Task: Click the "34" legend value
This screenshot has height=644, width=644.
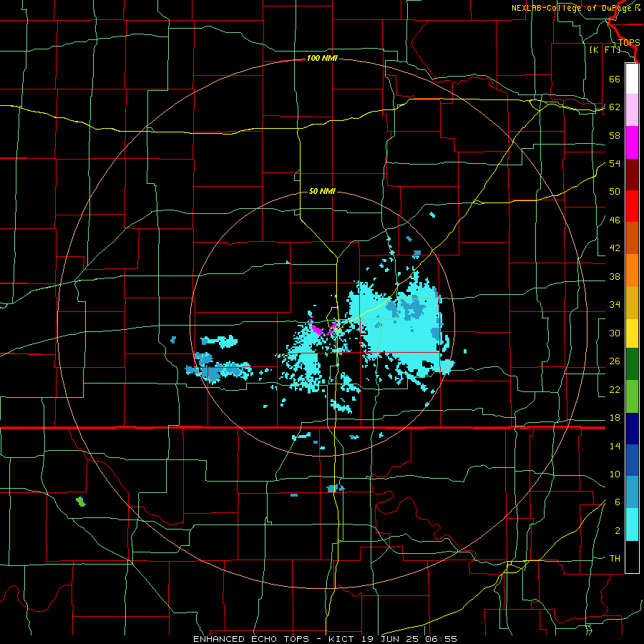Action: coord(615,305)
